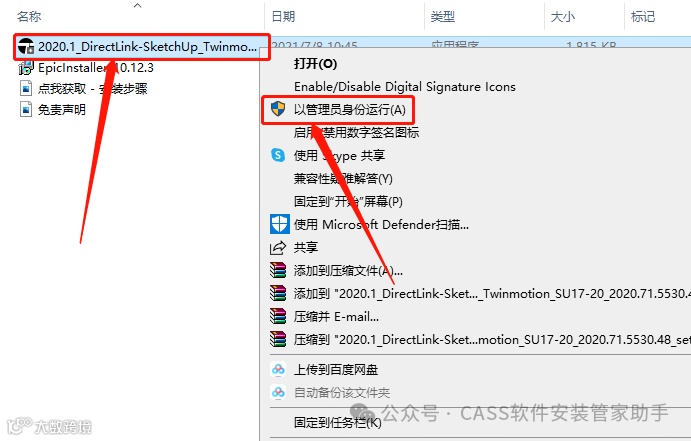
Task: Click the Skype icon in context menu
Action: pos(278,155)
